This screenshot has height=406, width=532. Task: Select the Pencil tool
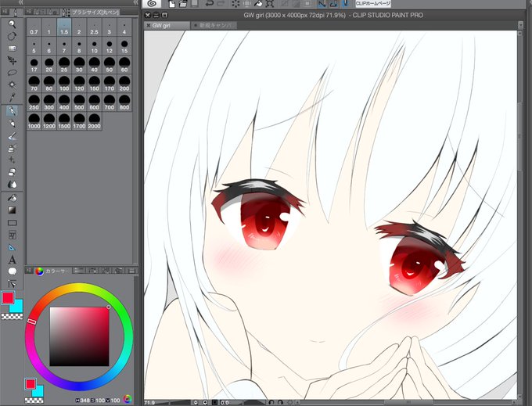coord(13,124)
